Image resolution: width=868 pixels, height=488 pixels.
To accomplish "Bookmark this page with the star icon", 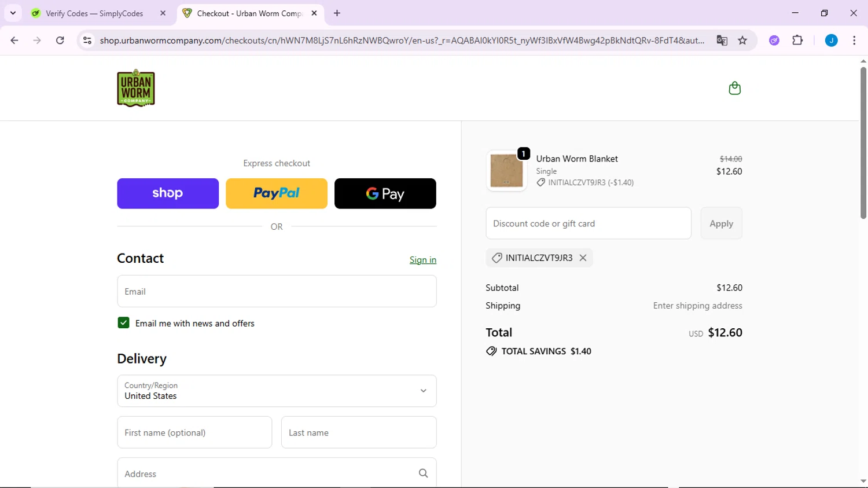I will [x=742, y=41].
